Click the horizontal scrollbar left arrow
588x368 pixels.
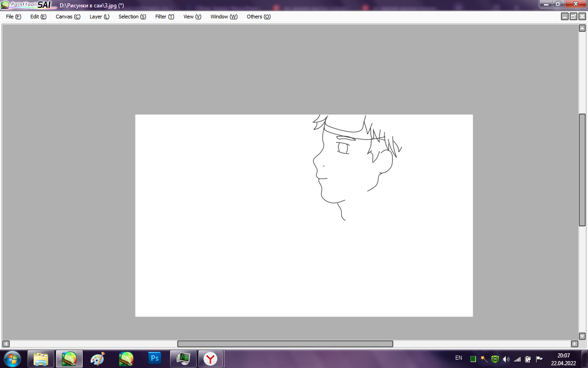[x=6, y=344]
